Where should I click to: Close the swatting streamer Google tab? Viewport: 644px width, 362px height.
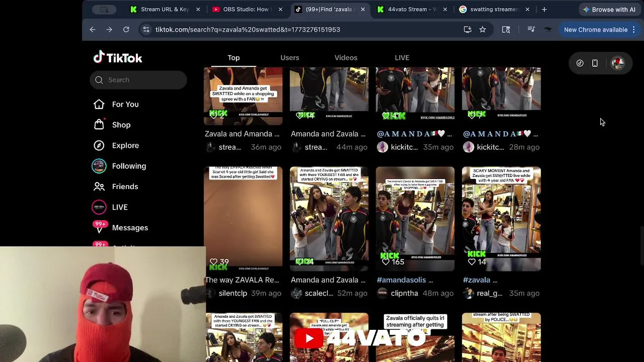coord(527,9)
